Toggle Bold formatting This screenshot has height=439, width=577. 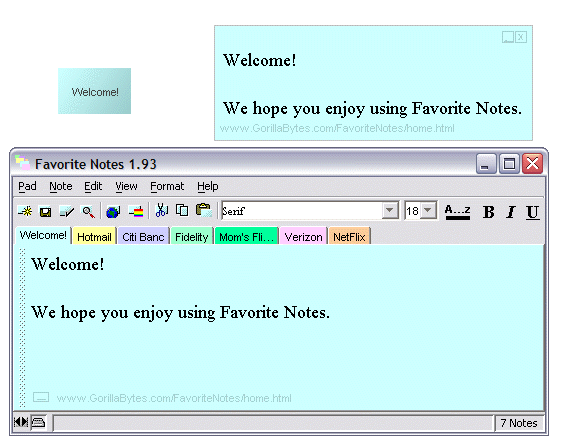click(489, 212)
